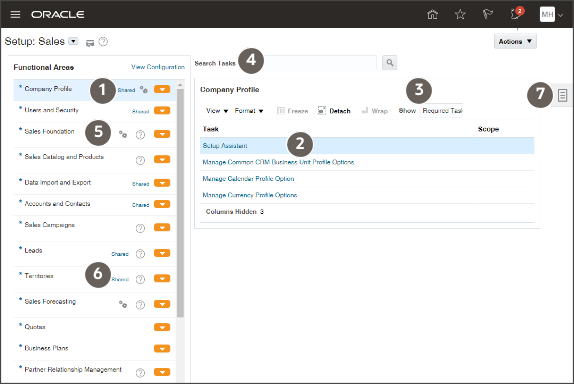The image size is (574, 384).
Task: Open Manage Currency Profile Options link
Action: pyautogui.click(x=250, y=195)
